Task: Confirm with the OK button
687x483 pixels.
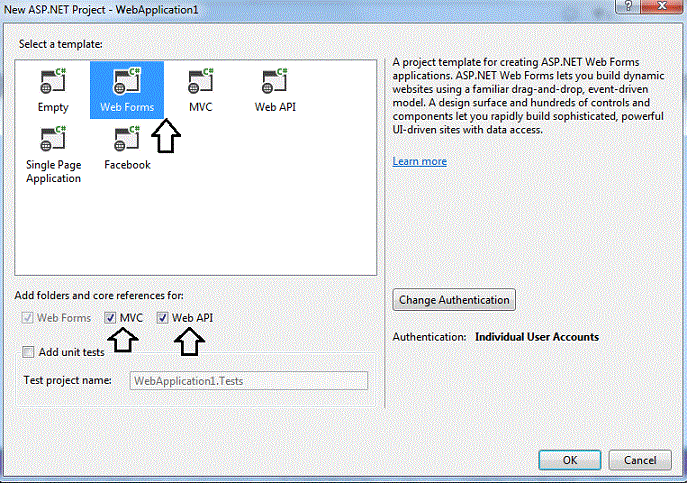Action: (570, 460)
